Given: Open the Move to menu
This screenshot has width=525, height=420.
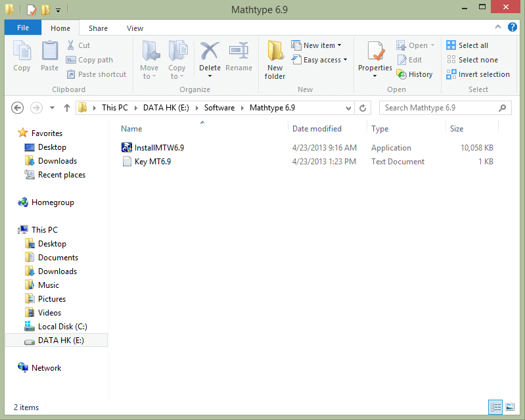Looking at the screenshot, I should (149, 60).
